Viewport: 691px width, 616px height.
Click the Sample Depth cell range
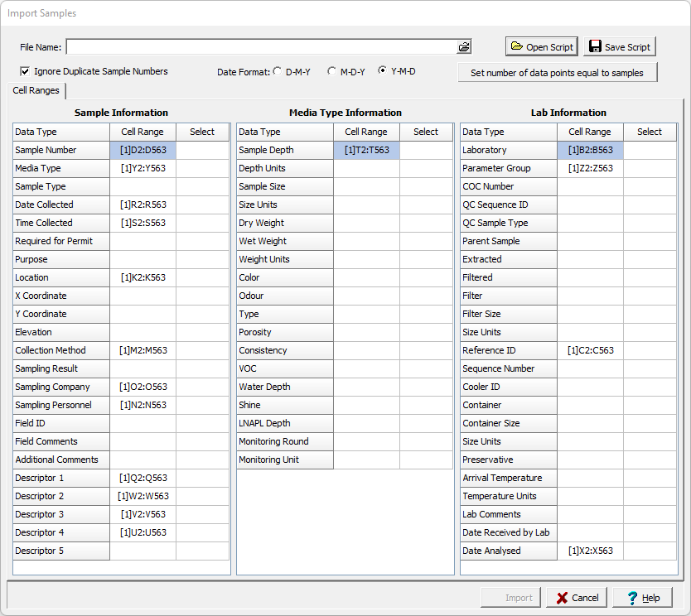(366, 150)
